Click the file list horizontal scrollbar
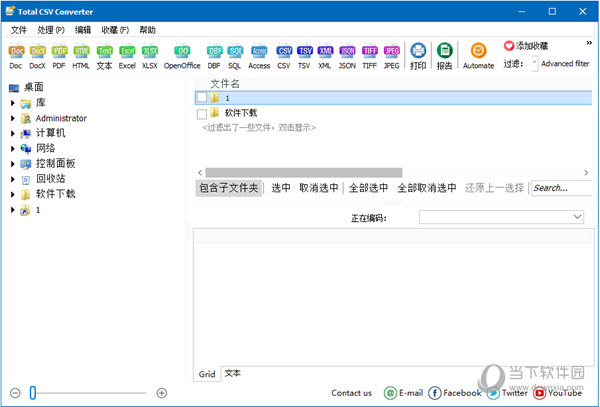The image size is (600, 407). pyautogui.click(x=304, y=173)
